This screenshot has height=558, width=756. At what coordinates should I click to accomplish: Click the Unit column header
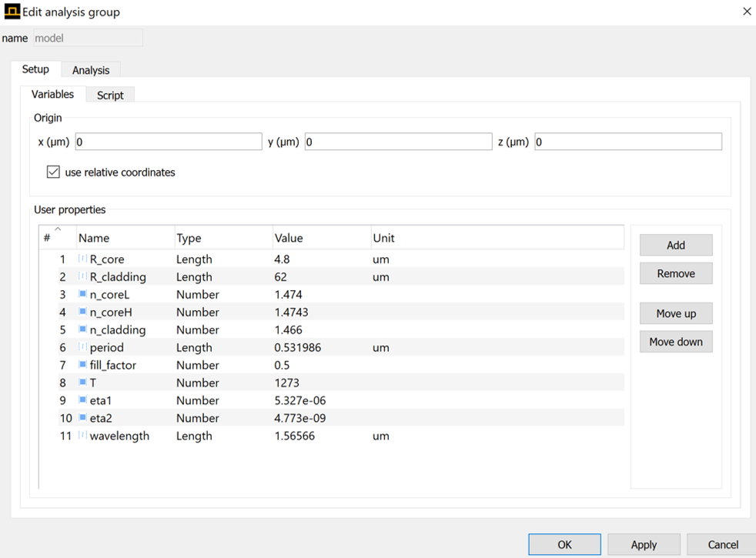tap(497, 238)
